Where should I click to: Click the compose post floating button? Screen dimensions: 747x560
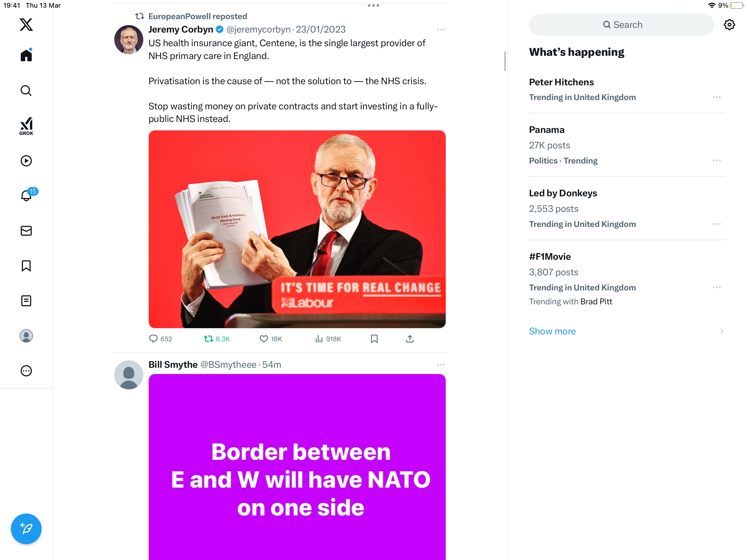point(26,529)
